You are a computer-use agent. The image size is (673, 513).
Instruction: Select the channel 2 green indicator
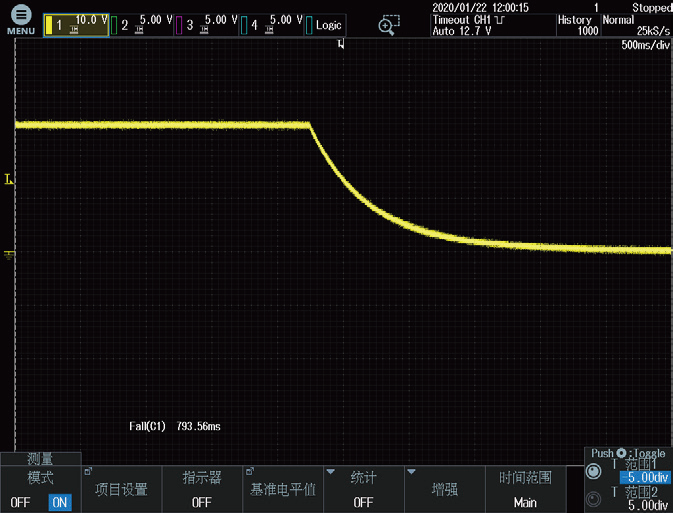click(x=114, y=25)
